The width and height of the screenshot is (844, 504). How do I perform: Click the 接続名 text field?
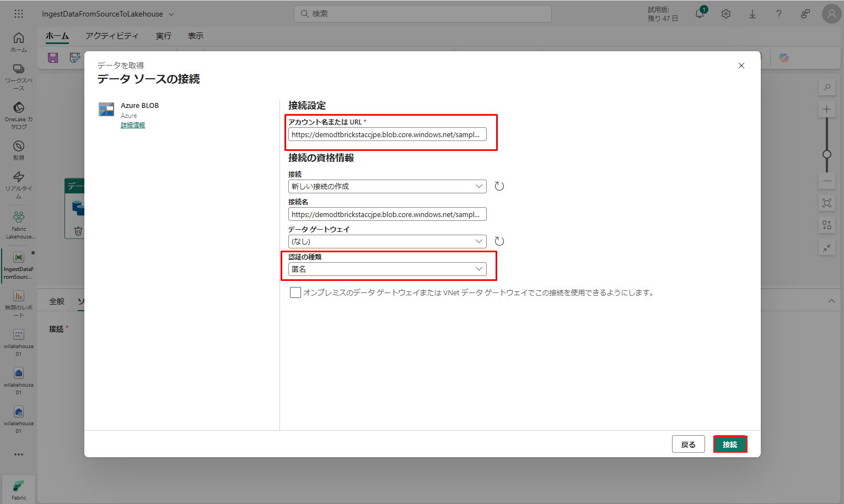click(x=388, y=214)
